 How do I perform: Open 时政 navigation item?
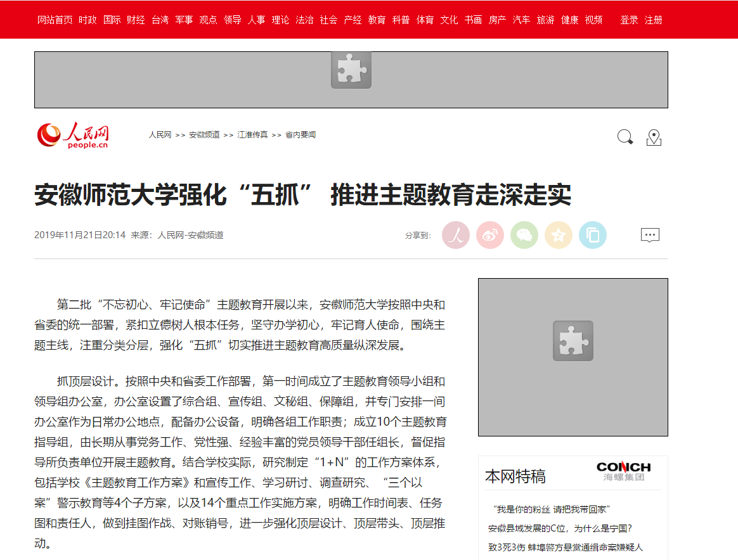pyautogui.click(x=87, y=20)
